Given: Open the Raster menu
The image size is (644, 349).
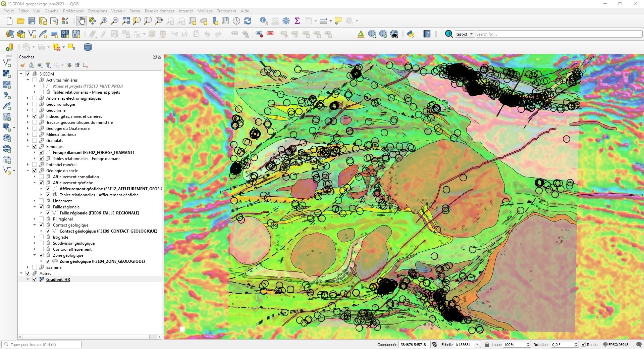Looking at the screenshot, I should 135,11.
